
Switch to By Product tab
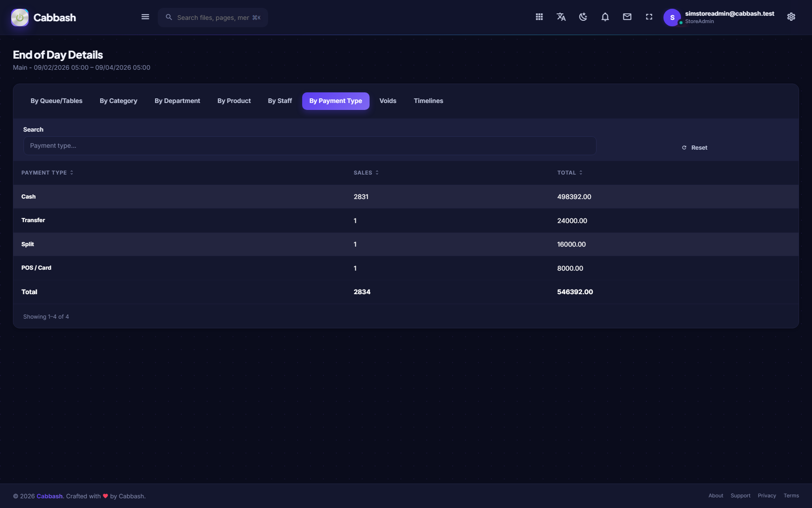[234, 101]
